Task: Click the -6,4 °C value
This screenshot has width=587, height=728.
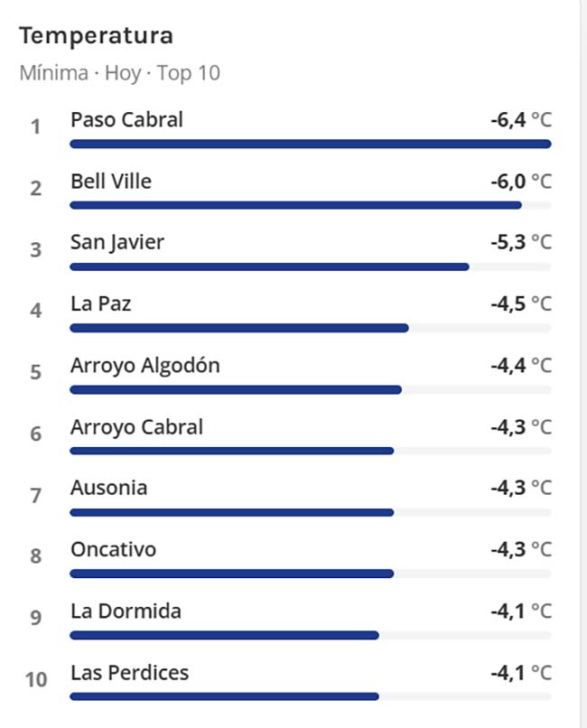Action: pos(521,120)
